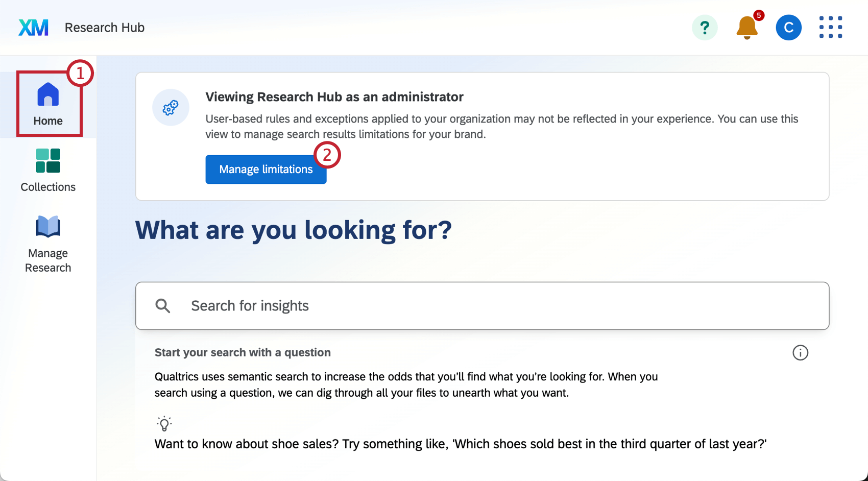868x481 pixels.
Task: Click the info icon near search tips
Action: click(800, 352)
